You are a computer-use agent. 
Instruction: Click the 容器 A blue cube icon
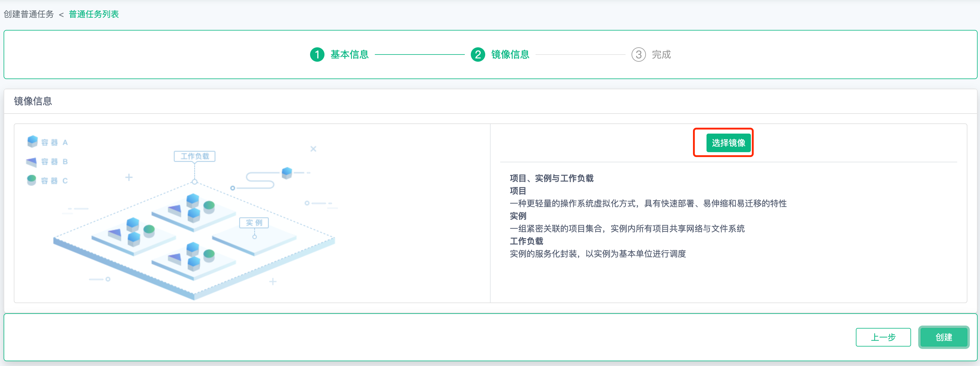click(x=32, y=141)
